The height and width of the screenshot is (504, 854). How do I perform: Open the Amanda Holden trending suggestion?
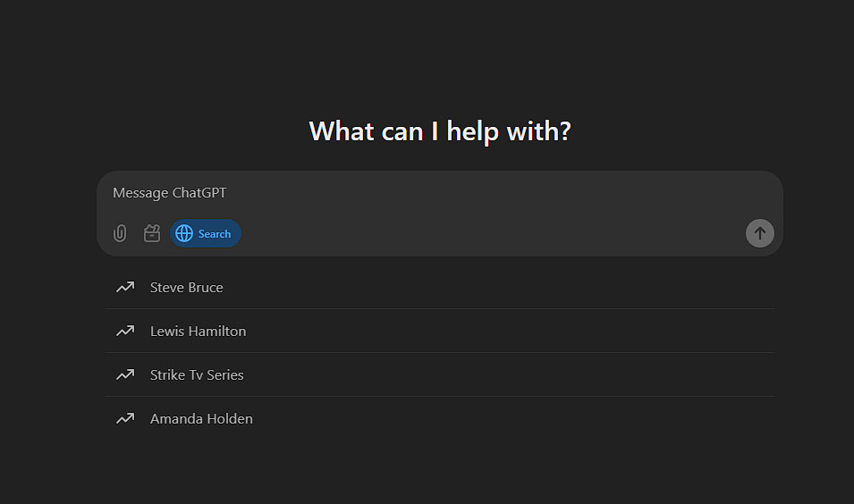[x=440, y=418]
